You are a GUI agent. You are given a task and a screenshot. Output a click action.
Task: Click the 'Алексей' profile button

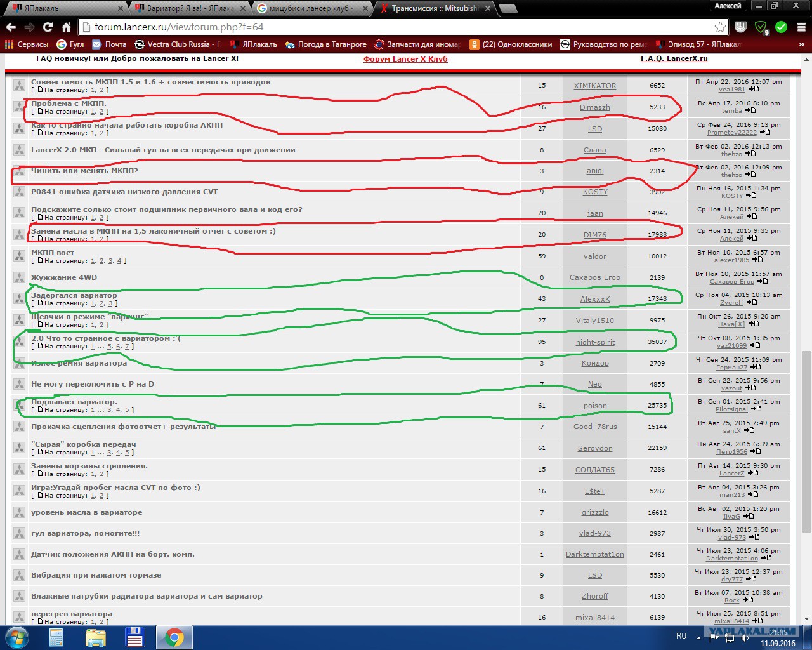click(728, 6)
